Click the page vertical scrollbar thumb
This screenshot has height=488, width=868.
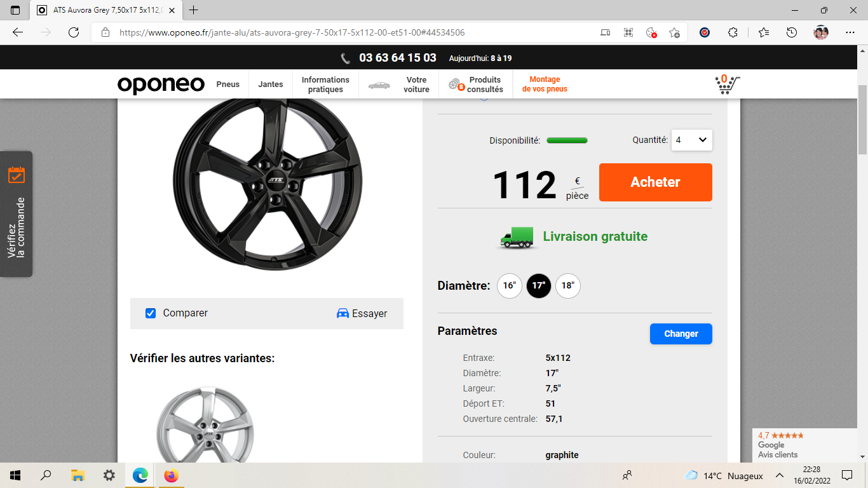(x=862, y=119)
